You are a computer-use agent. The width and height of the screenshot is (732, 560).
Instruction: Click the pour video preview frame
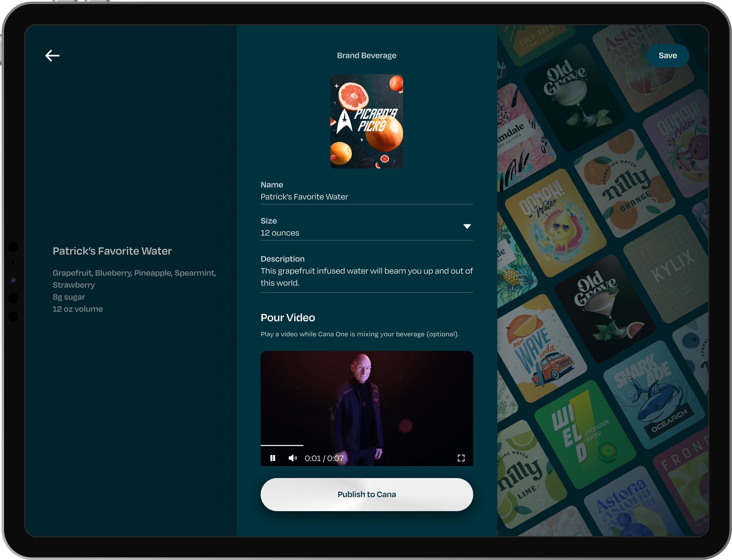point(366,400)
